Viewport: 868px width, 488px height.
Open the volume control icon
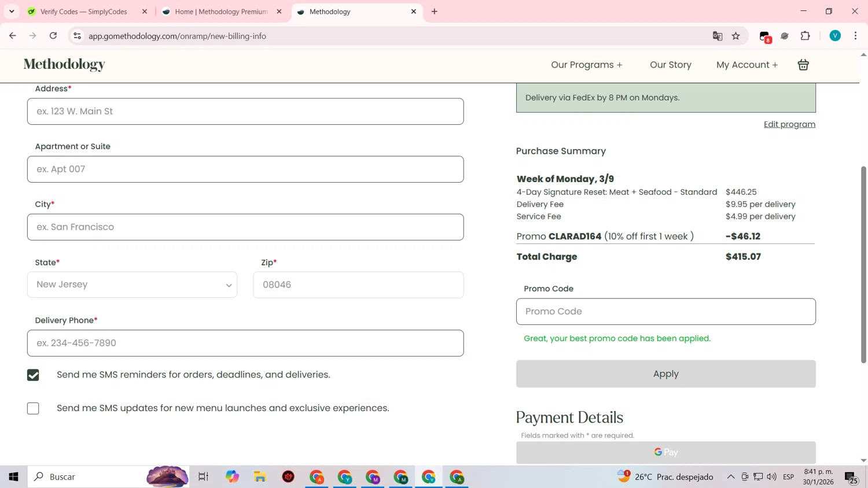click(x=771, y=477)
